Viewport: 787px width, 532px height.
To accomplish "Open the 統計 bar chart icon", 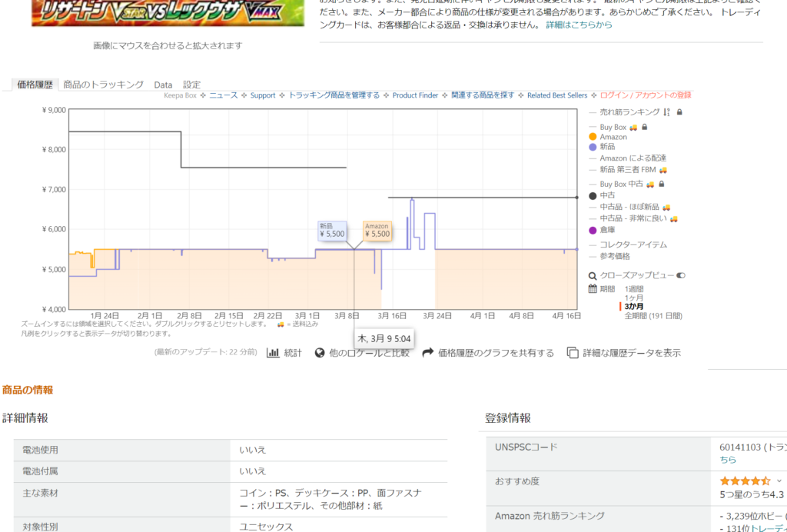I will pyautogui.click(x=273, y=353).
